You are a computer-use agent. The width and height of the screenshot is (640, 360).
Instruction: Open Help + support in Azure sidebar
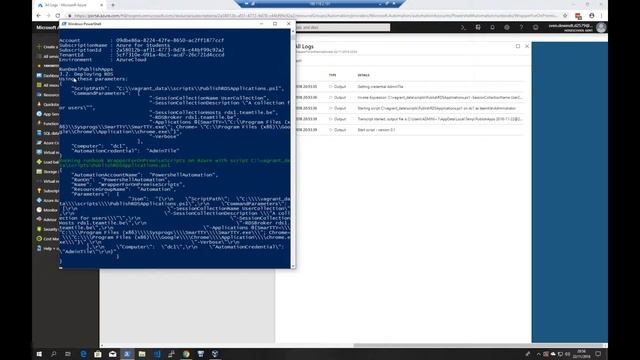[47, 248]
